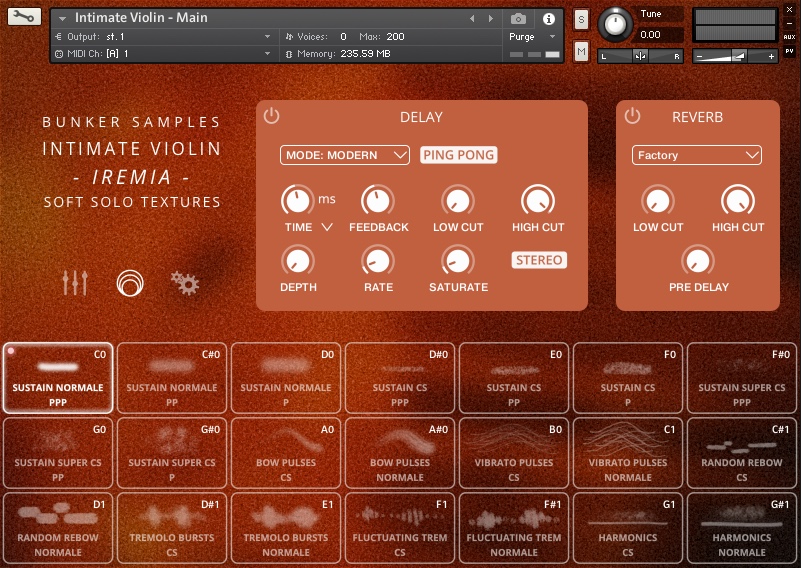Click the camera snapshot icon
Viewport: 801px width, 568px height.
(518, 19)
